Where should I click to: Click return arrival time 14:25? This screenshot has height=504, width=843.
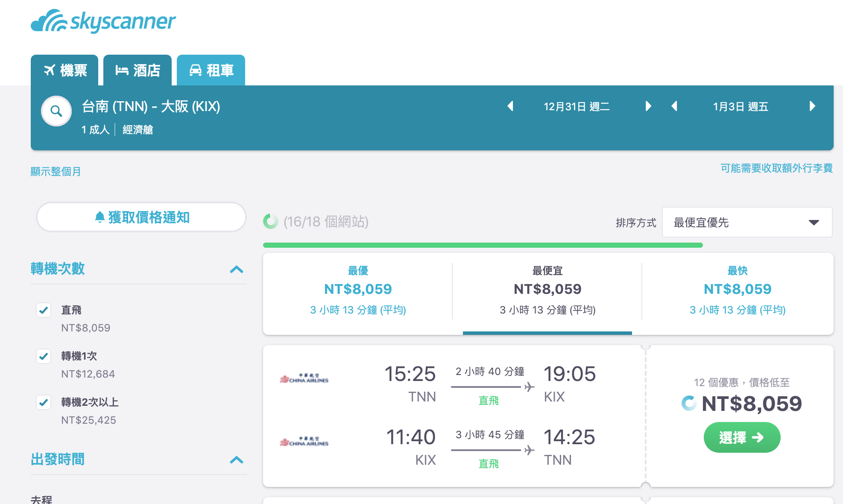coord(569,437)
